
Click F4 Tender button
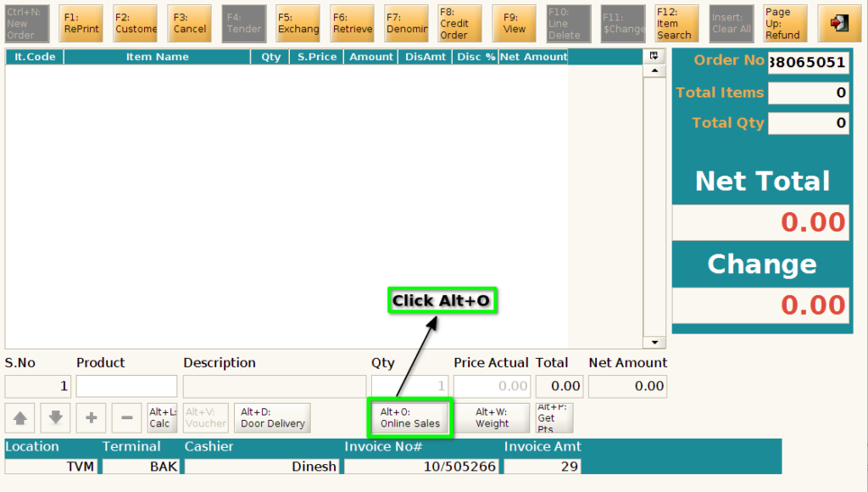(x=243, y=23)
